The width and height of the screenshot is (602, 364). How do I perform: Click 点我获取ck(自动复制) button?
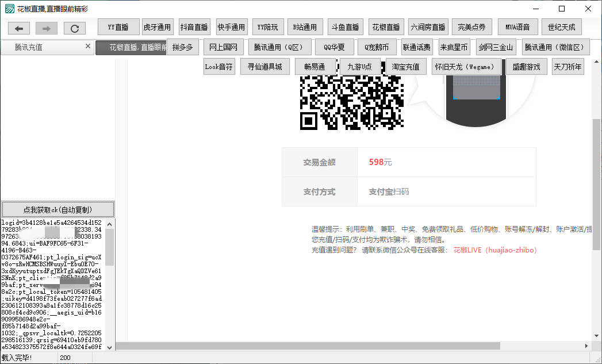click(57, 210)
